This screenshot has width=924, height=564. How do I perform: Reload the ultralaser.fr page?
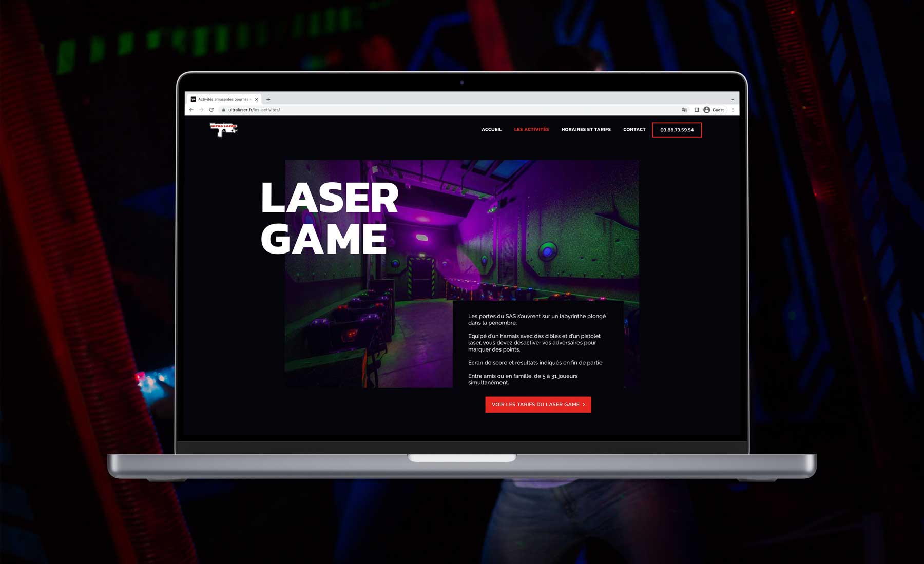coord(211,110)
